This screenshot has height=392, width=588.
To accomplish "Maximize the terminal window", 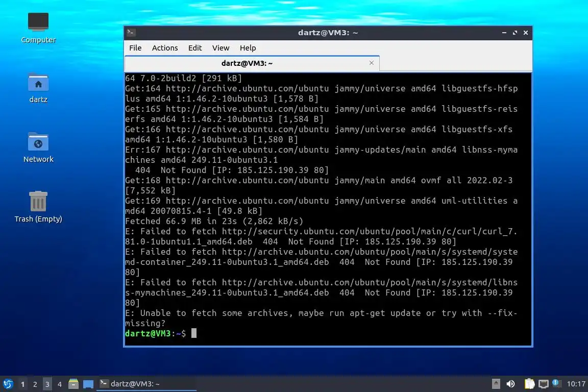I will pyautogui.click(x=515, y=33).
